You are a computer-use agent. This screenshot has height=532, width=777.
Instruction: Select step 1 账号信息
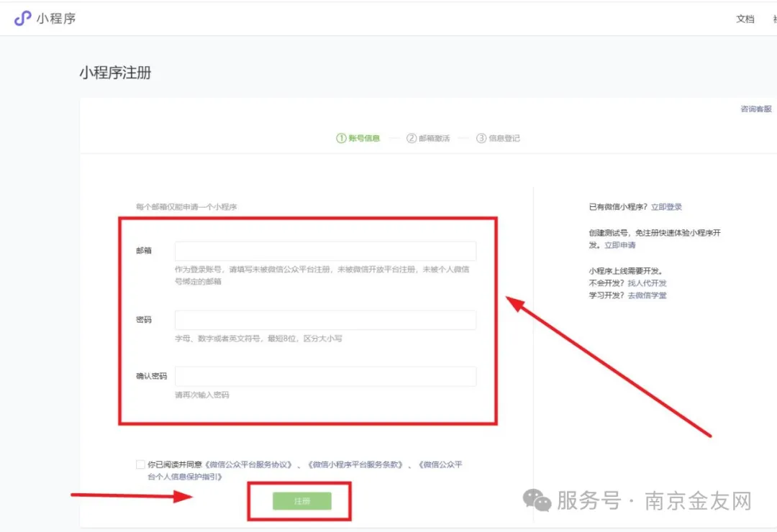click(x=358, y=138)
